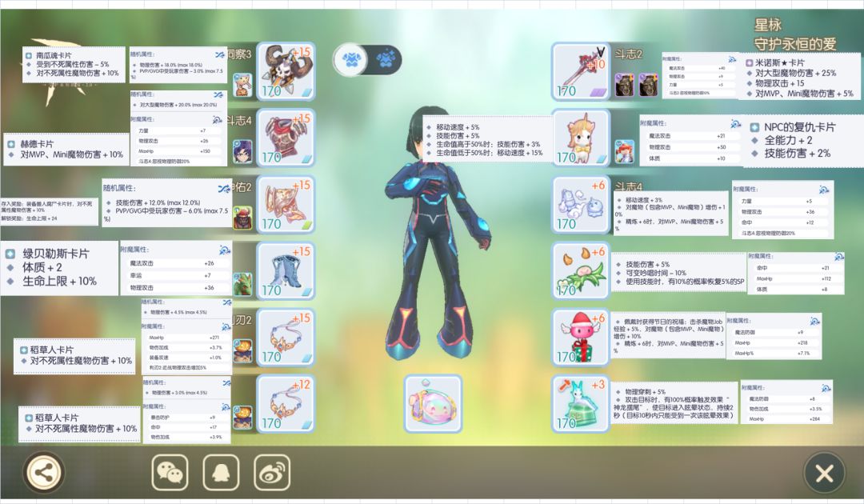Share the equipment to WeChat
Viewport: 864px width, 504px height.
pos(170,473)
